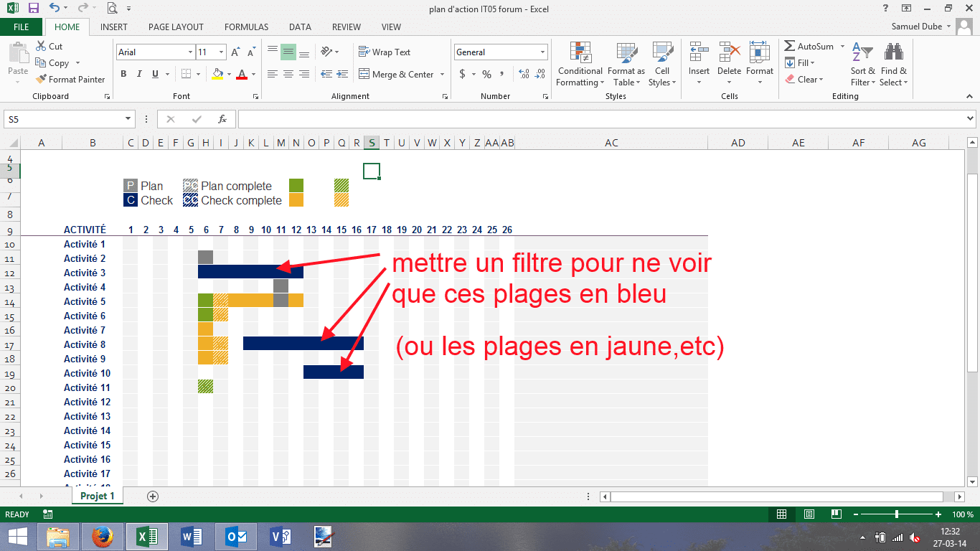Click the Insert cells button
The height and width of the screenshot is (551, 980).
(x=699, y=65)
